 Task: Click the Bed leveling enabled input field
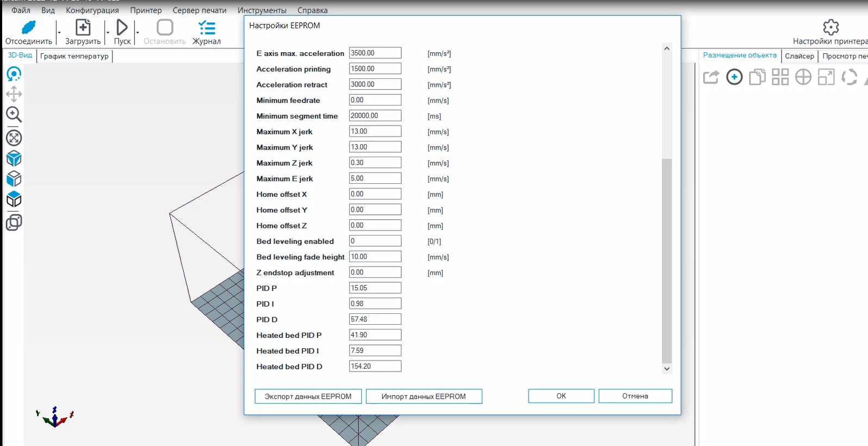point(375,241)
